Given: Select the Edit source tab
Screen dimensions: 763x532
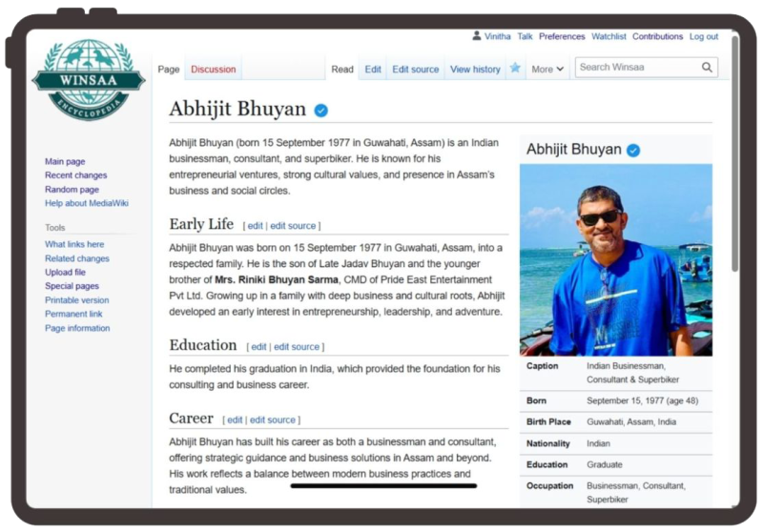Looking at the screenshot, I should coord(416,69).
